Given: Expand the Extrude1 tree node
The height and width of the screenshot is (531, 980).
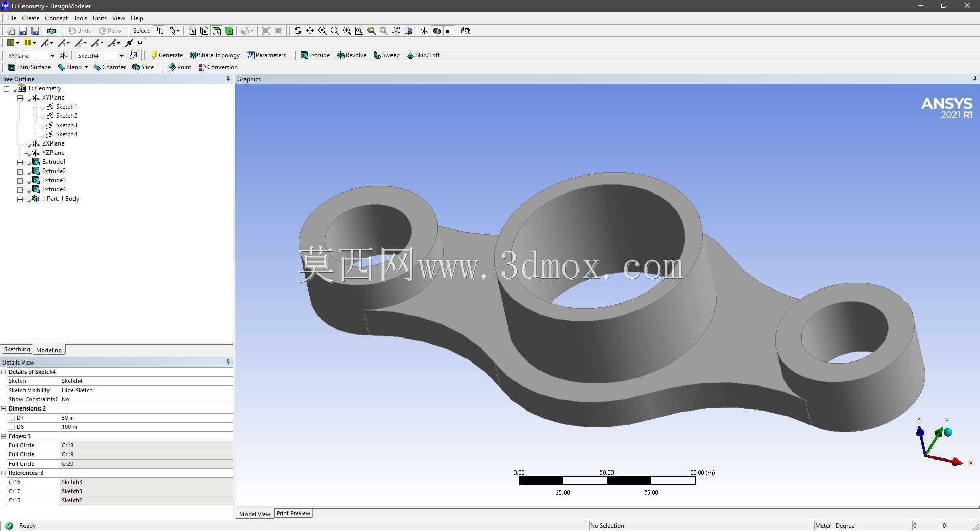Looking at the screenshot, I should pyautogui.click(x=20, y=162).
